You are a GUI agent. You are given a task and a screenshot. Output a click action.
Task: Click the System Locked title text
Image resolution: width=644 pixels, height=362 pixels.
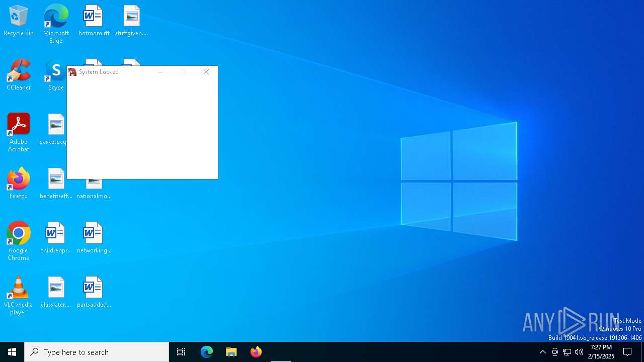tap(99, 72)
